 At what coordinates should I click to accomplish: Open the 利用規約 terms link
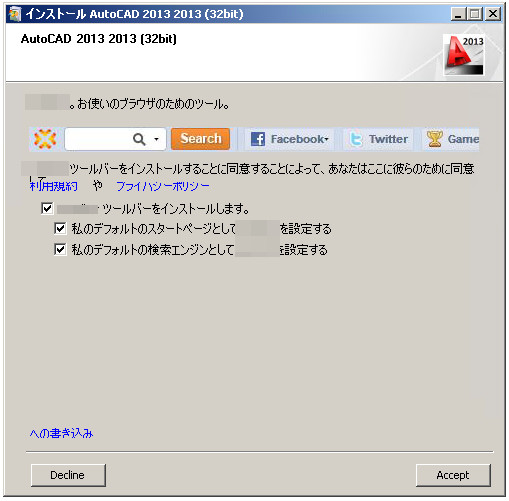pos(54,186)
